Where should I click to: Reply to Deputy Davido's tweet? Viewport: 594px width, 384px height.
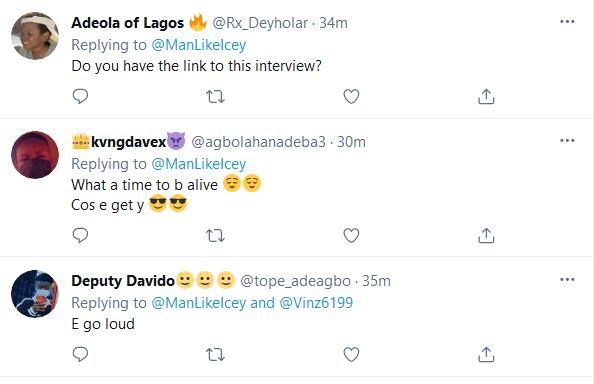click(80, 354)
